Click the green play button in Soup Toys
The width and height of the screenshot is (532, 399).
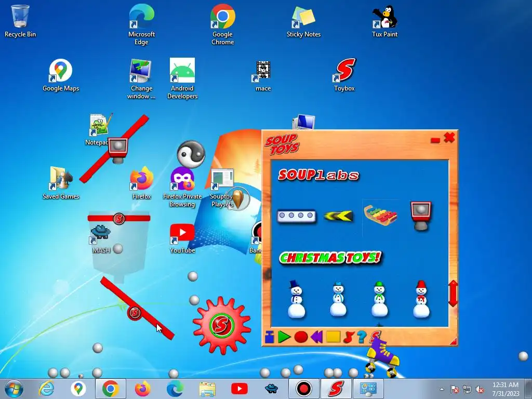pos(284,337)
